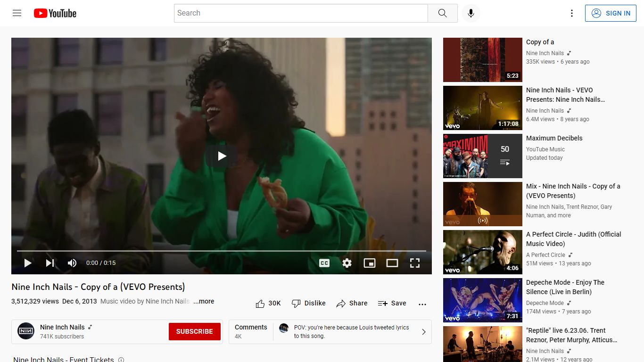Viewport: 644px width, 362px height.
Task: Like the video with thumbs up
Action: coord(268,303)
